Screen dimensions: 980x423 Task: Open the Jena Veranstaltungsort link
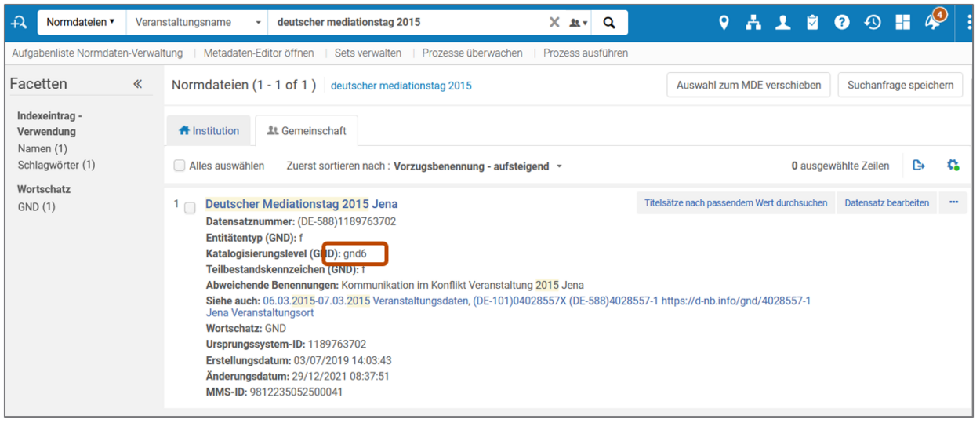[260, 312]
